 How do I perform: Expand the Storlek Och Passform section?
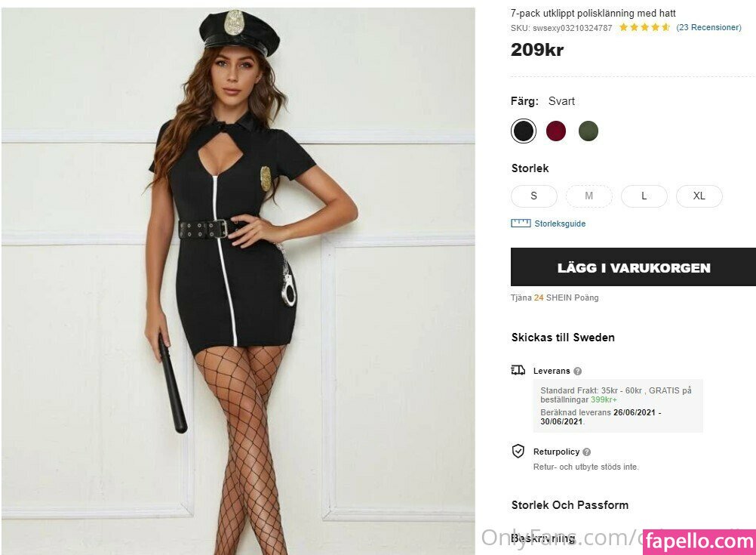click(570, 505)
